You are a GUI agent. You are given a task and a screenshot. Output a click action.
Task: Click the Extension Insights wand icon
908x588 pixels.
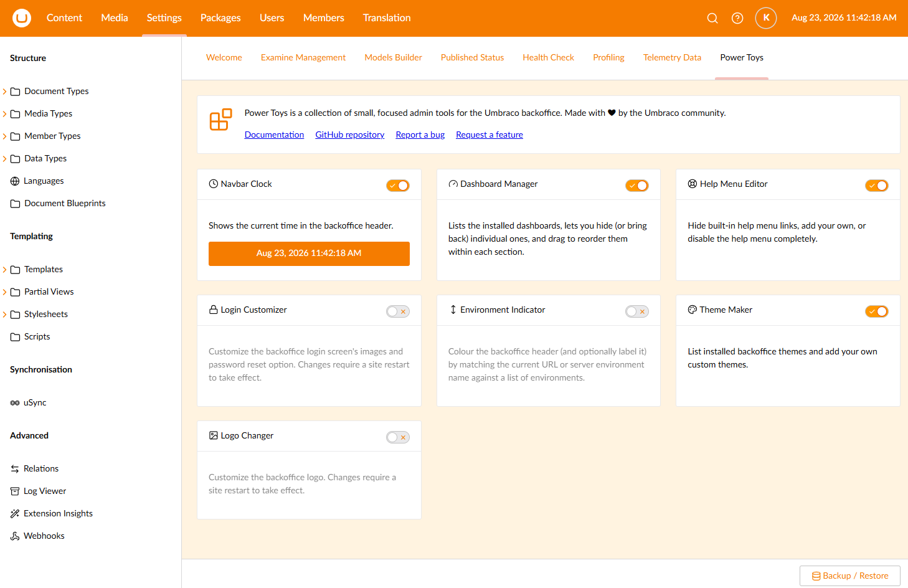(x=15, y=514)
